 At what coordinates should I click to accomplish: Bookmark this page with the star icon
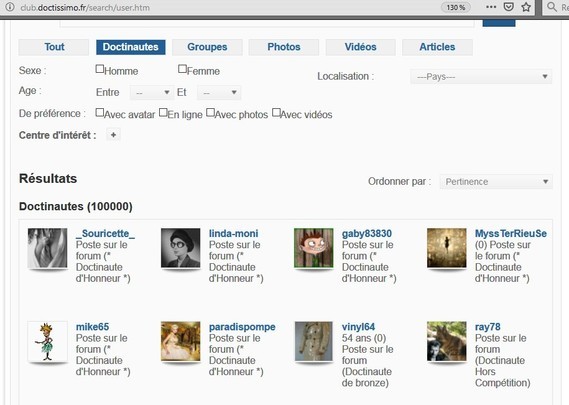point(526,7)
